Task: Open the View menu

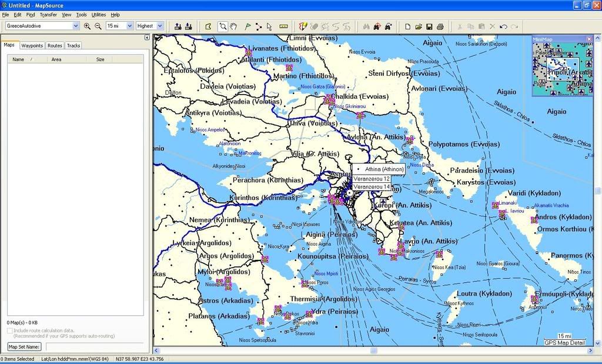Action: 67,15
